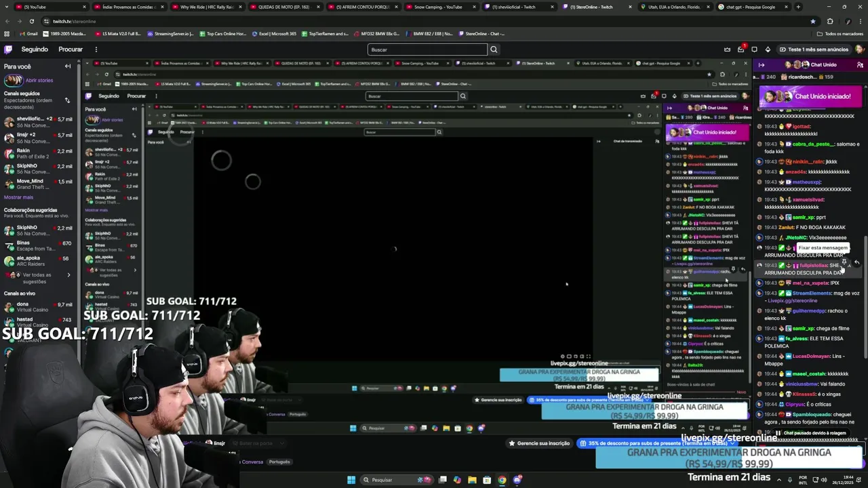Open the user profile avatar menu
This screenshot has height=488, width=868.
(x=859, y=49)
